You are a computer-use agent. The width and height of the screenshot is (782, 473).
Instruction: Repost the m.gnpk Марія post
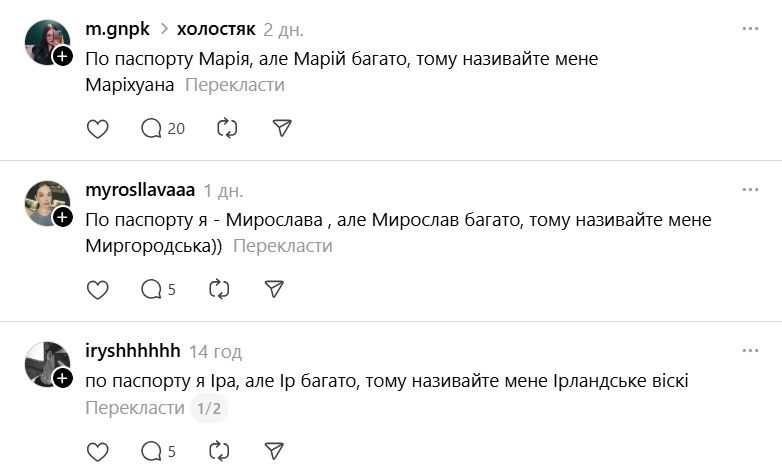227,128
